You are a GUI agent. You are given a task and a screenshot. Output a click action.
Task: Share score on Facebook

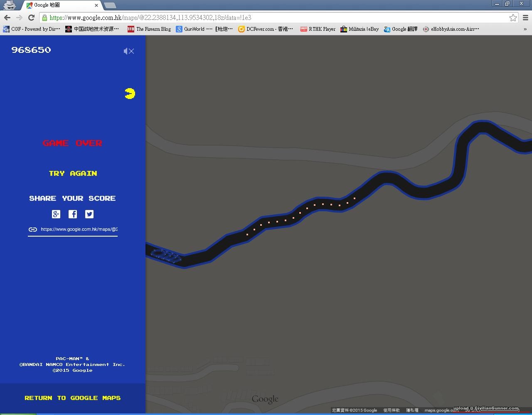pyautogui.click(x=73, y=214)
